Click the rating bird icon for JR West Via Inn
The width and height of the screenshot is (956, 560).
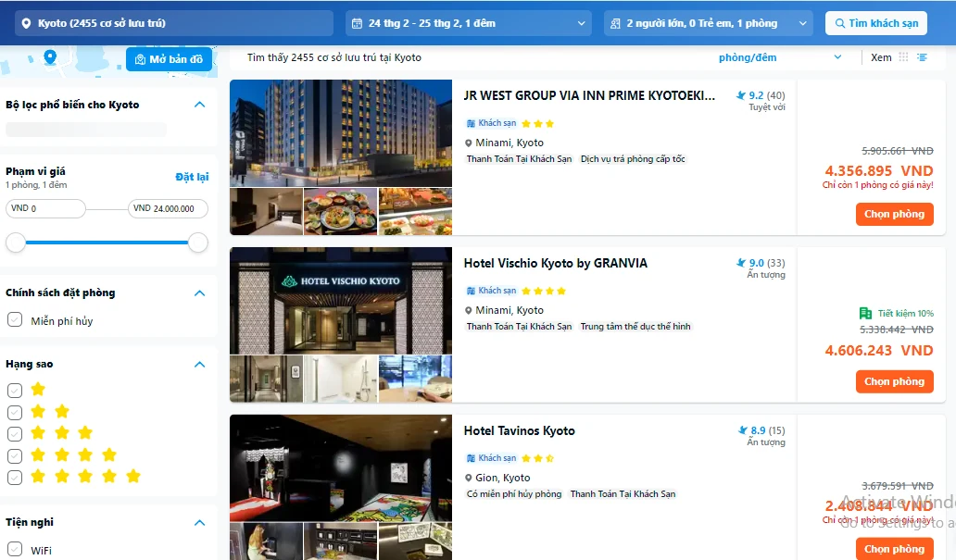pos(741,95)
